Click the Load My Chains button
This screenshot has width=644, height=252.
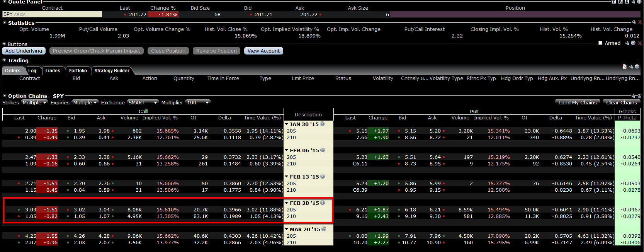point(578,102)
